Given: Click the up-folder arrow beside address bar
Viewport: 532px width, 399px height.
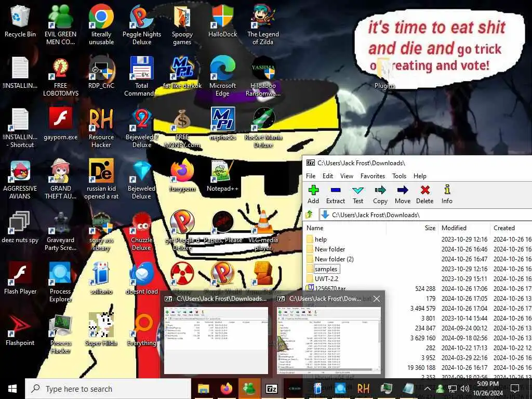Looking at the screenshot, I should pyautogui.click(x=309, y=215).
